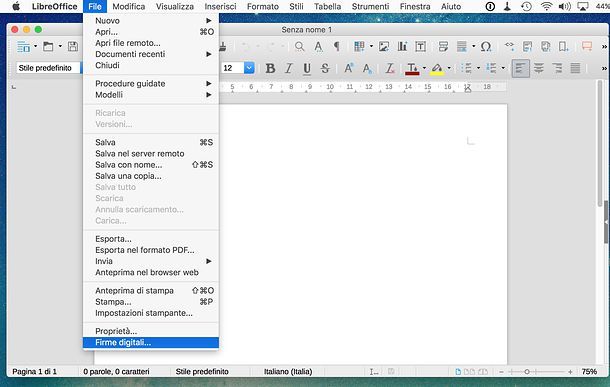Select single page view in status bar
Image resolution: width=610 pixels, height=387 pixels.
458,372
